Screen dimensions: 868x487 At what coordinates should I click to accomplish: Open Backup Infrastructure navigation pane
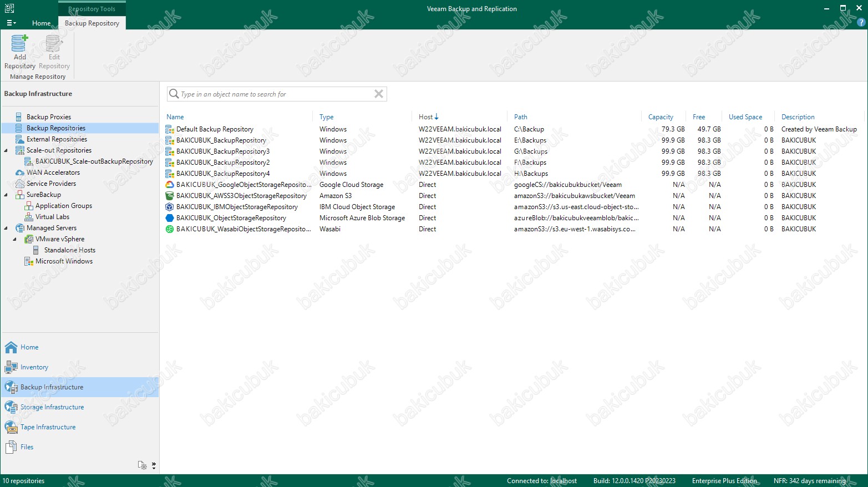80,387
